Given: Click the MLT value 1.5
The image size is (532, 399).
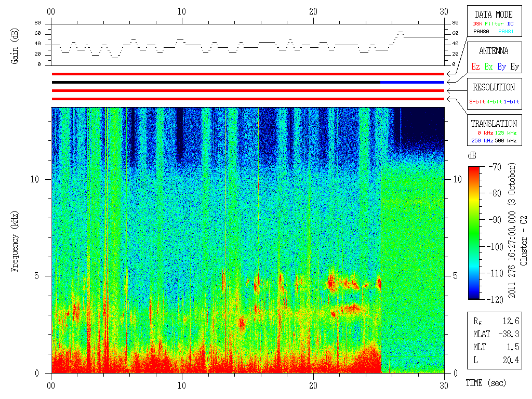Looking at the screenshot, I should [513, 347].
